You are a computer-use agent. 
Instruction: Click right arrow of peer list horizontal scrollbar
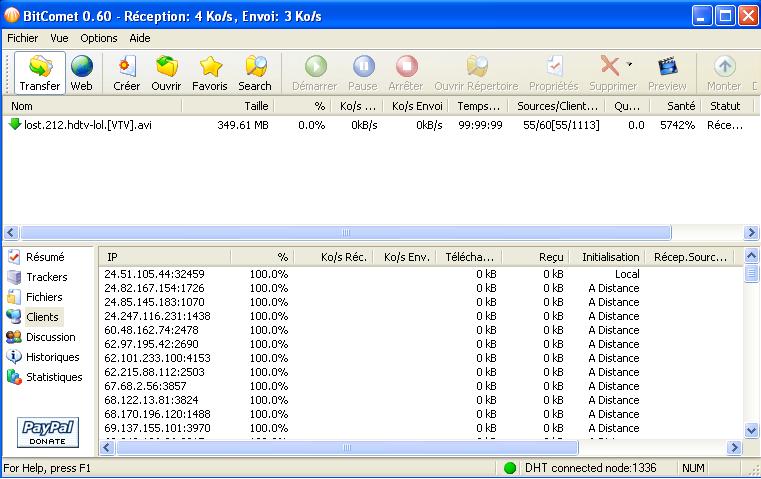(x=734, y=447)
